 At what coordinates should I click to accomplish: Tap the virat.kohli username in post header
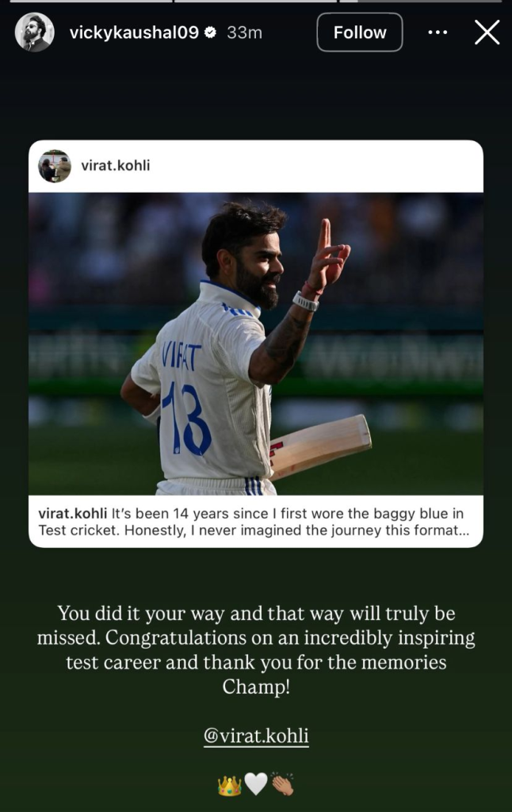116,166
